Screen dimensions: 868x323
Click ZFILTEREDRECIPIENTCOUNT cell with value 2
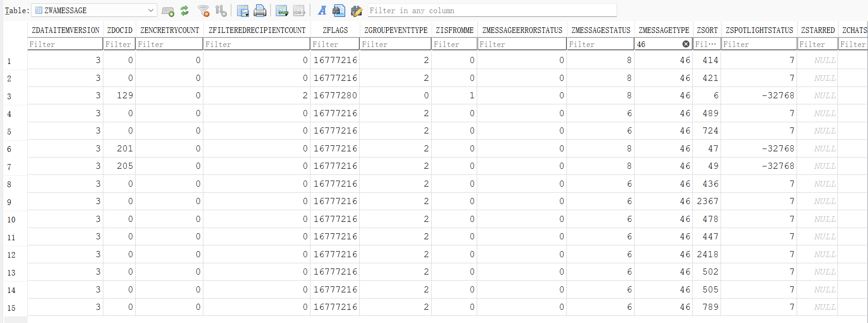tap(257, 95)
